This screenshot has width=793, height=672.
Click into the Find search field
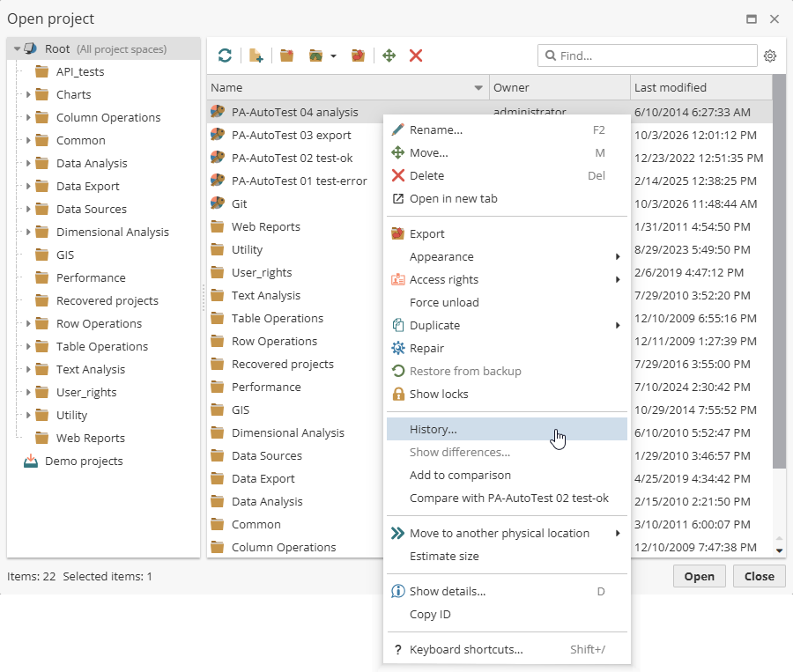648,55
